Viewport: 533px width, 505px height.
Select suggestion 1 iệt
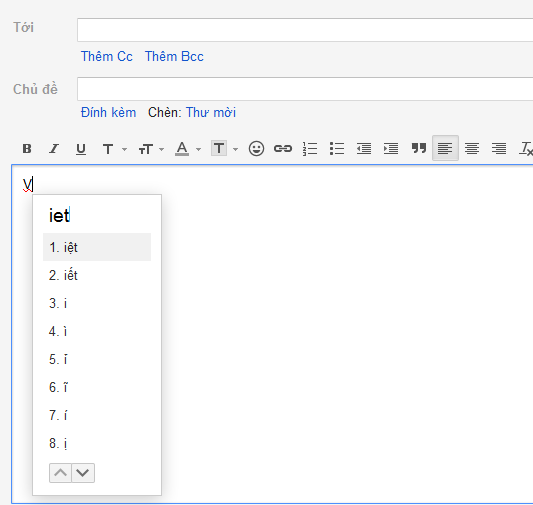tap(97, 247)
